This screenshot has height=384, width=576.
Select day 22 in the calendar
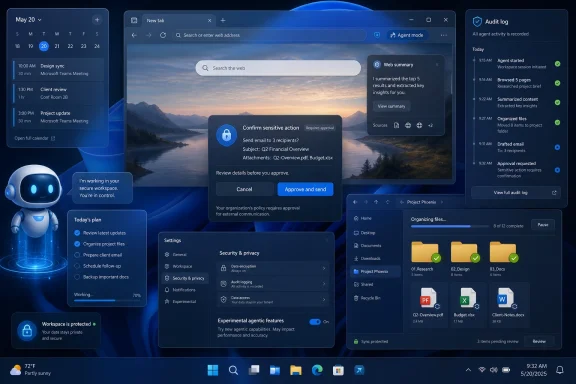click(70, 46)
